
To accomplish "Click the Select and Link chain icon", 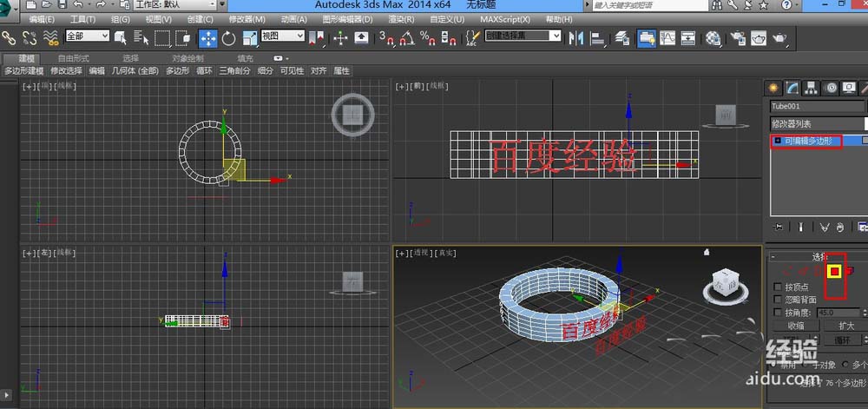I will coord(9,37).
